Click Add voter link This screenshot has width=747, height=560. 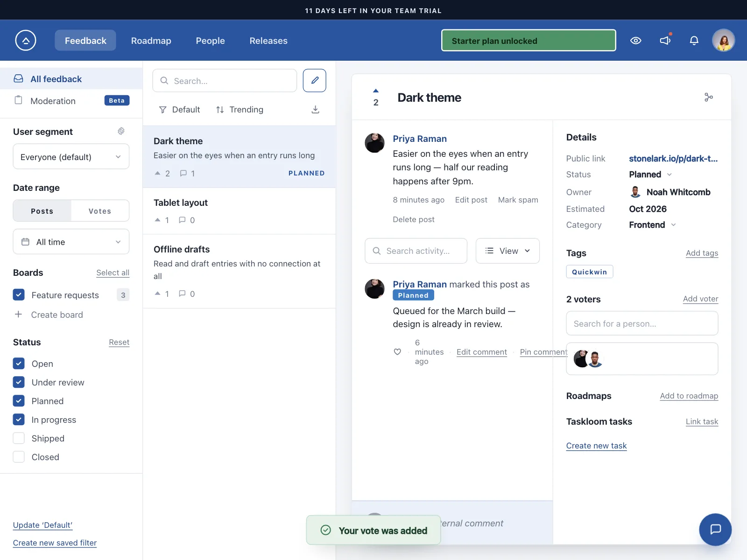pos(700,299)
